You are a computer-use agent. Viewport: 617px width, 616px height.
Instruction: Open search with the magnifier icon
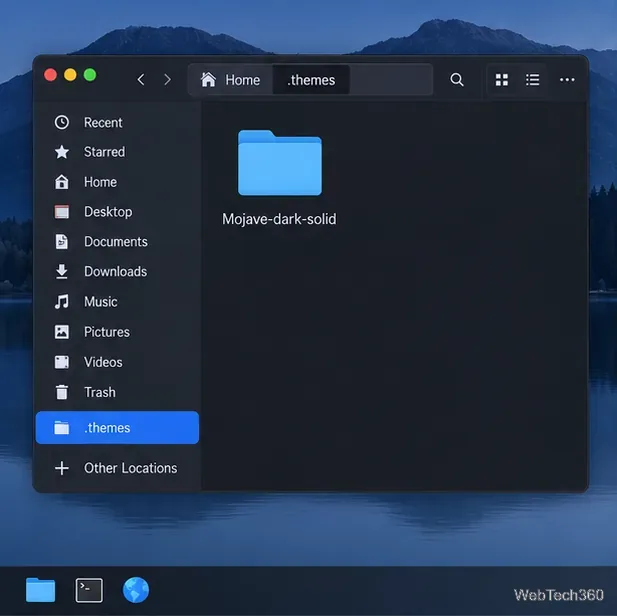[x=456, y=80]
